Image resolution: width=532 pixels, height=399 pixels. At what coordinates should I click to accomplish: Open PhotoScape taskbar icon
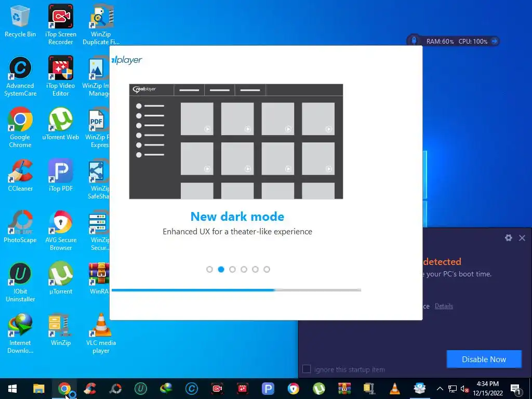[x=115, y=389]
